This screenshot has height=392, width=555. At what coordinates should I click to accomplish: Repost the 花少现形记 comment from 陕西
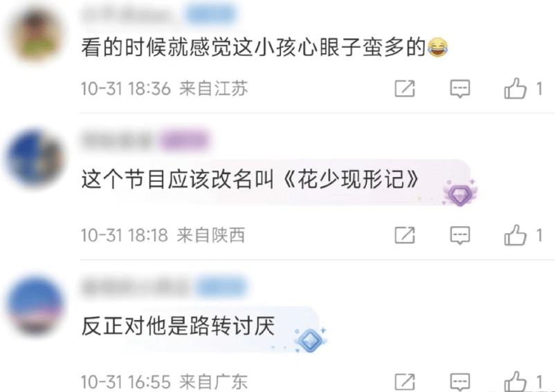click(x=405, y=235)
